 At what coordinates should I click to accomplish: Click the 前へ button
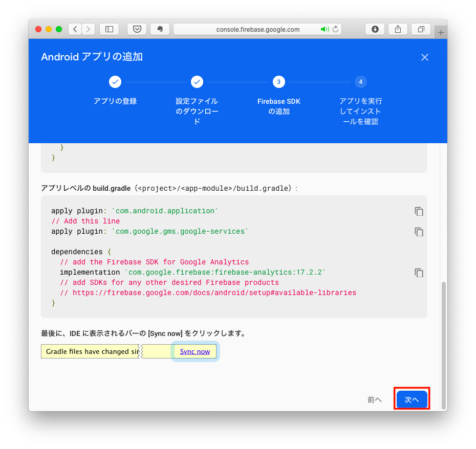pos(374,400)
